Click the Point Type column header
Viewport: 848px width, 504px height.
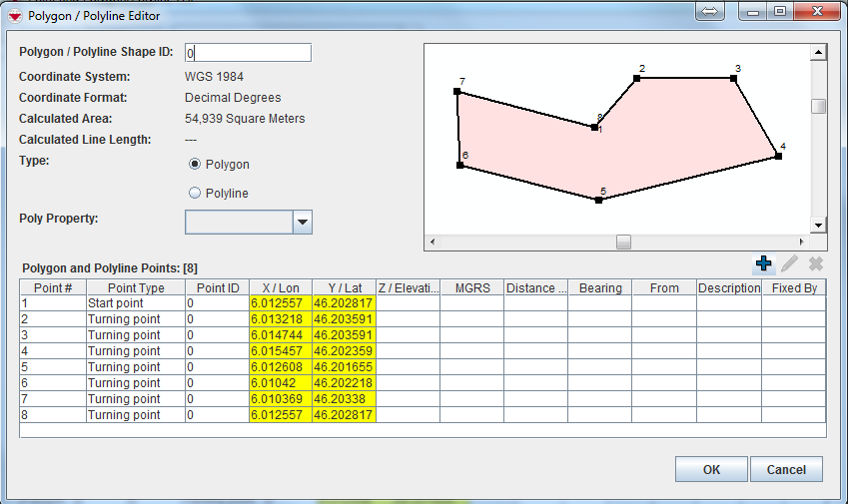[x=135, y=287]
